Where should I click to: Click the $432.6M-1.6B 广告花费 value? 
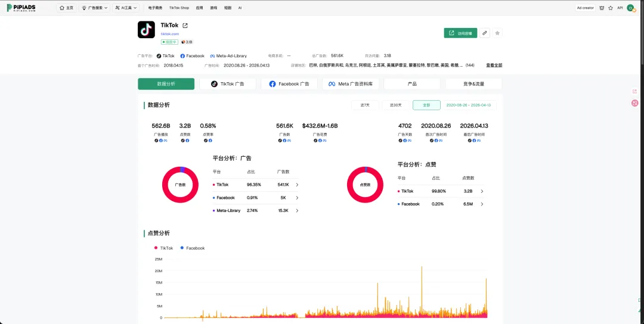click(x=320, y=126)
